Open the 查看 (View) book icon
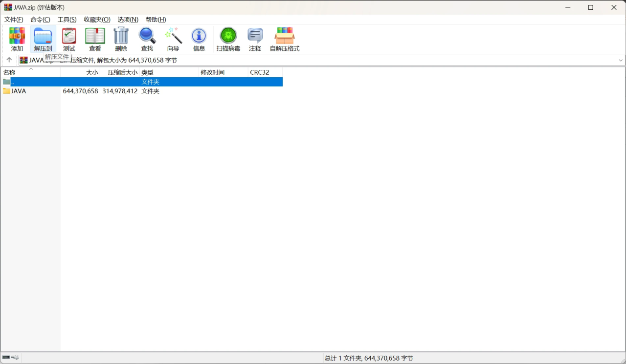Image resolution: width=626 pixels, height=364 pixels. [x=95, y=39]
